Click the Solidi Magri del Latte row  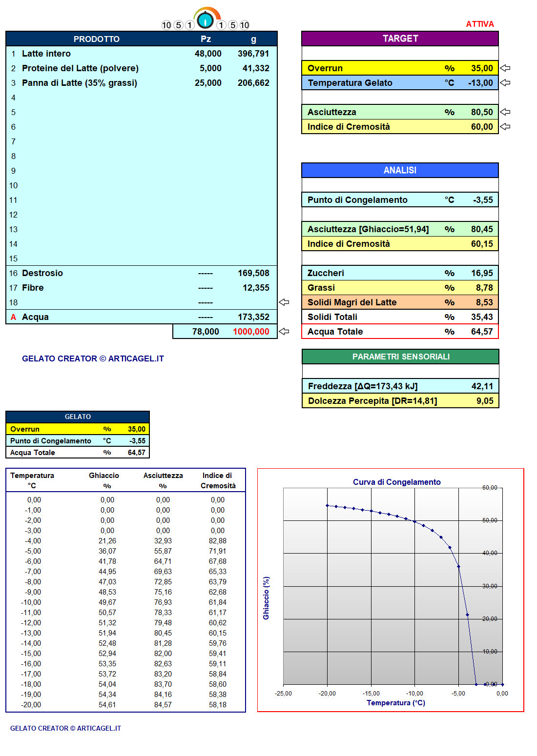pyautogui.click(x=400, y=302)
